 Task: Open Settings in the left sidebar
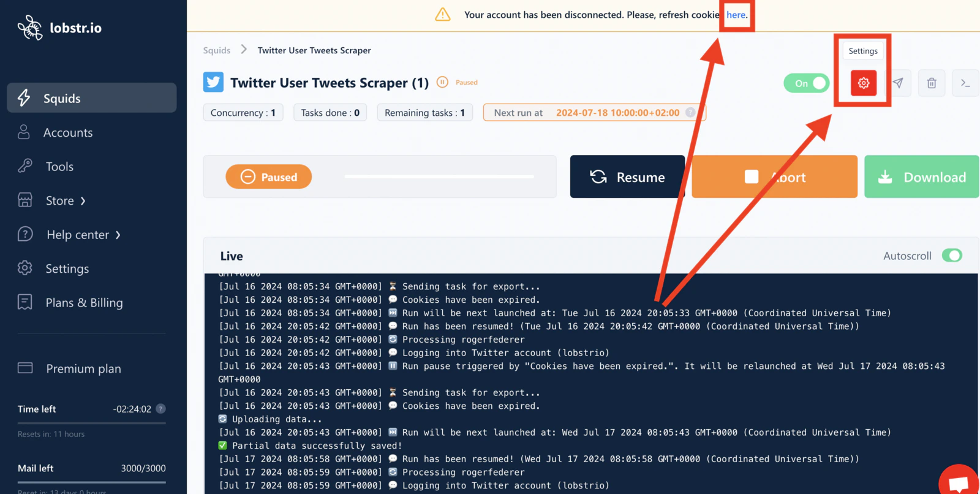(x=67, y=268)
